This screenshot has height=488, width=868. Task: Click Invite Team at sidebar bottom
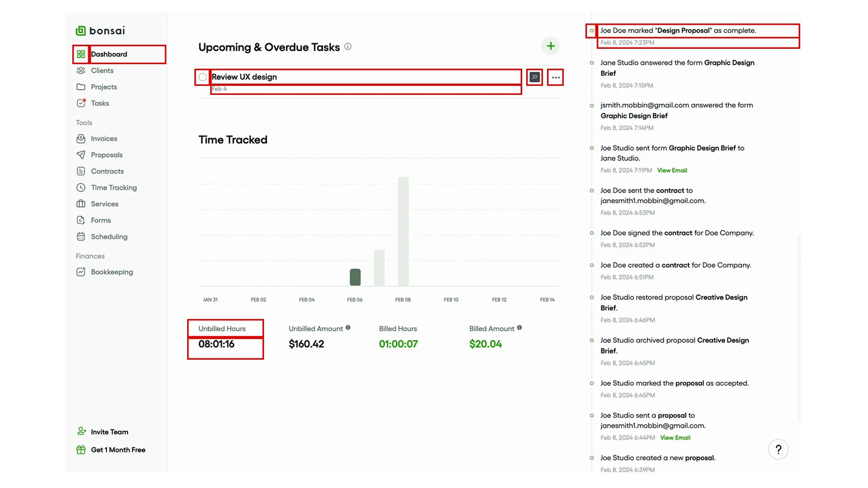tap(109, 432)
